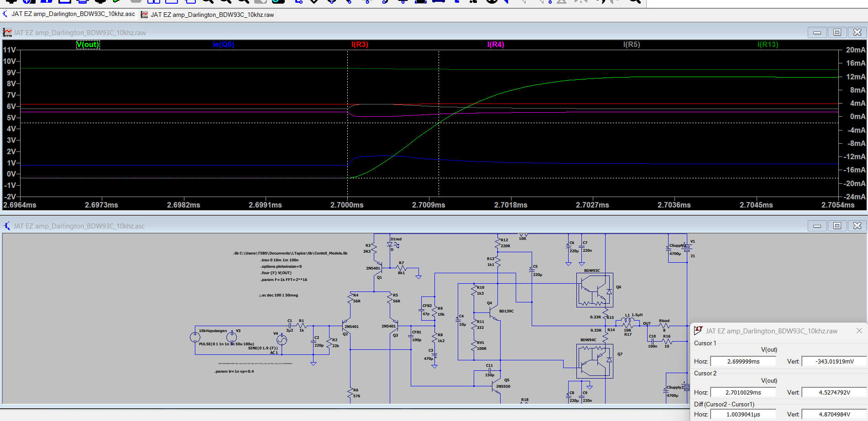Maximize the .raw waveform sub-window

[837, 32]
